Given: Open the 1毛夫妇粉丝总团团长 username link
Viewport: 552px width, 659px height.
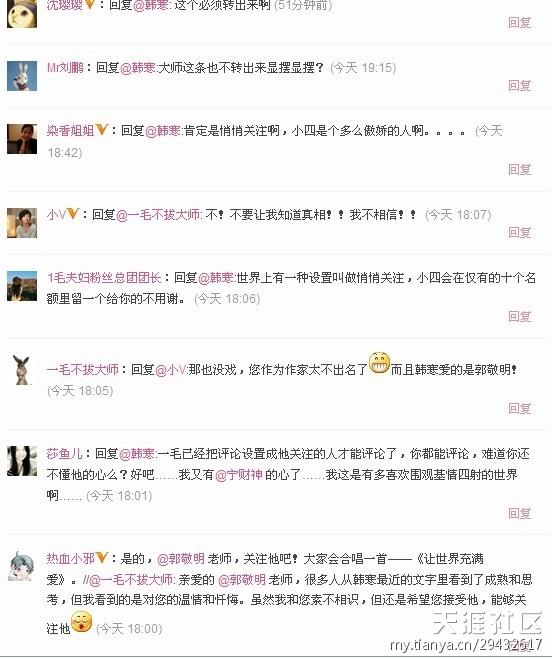Looking at the screenshot, I should 104,278.
